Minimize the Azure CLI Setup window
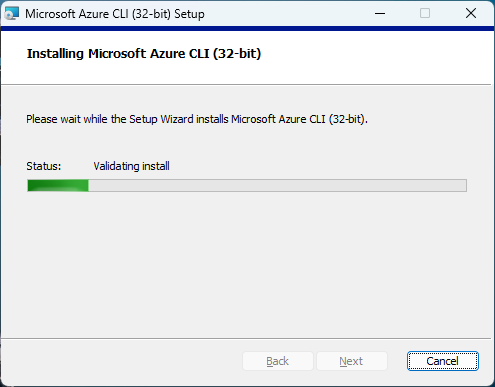Image resolution: width=495 pixels, height=387 pixels. point(380,13)
